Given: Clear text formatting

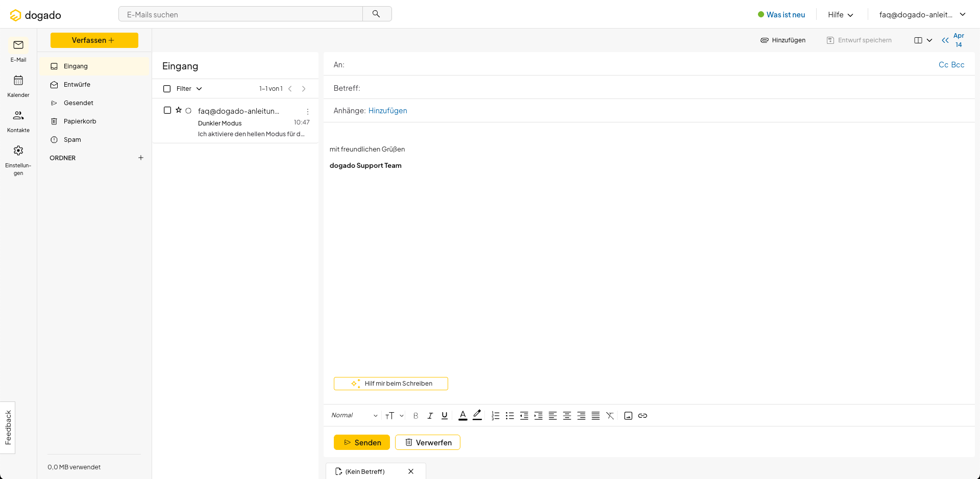Looking at the screenshot, I should coord(609,416).
